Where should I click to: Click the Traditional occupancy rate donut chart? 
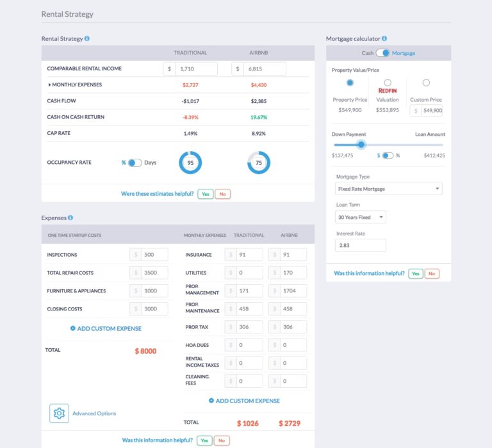(190, 163)
